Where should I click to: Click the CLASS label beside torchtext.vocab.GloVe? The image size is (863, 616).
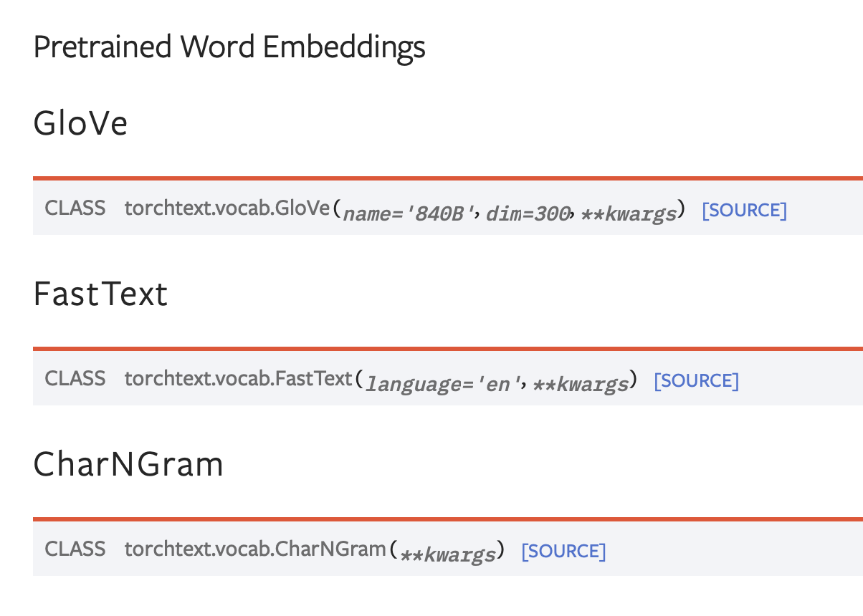tap(75, 208)
